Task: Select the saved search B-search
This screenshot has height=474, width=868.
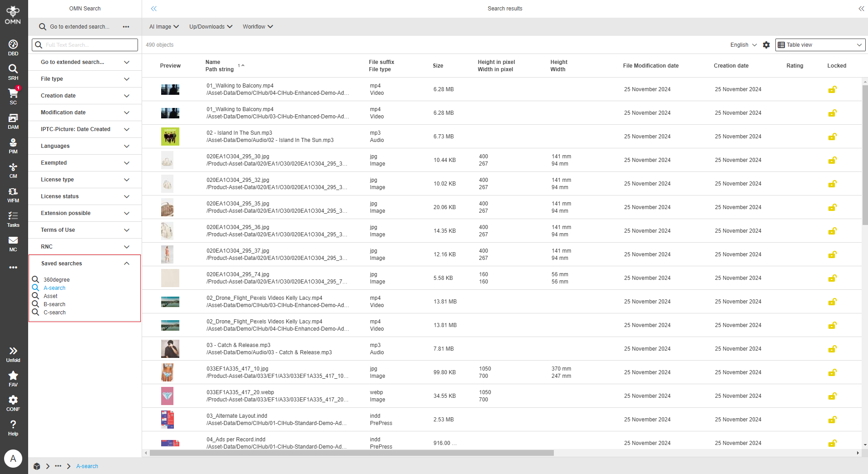Action: tap(54, 304)
